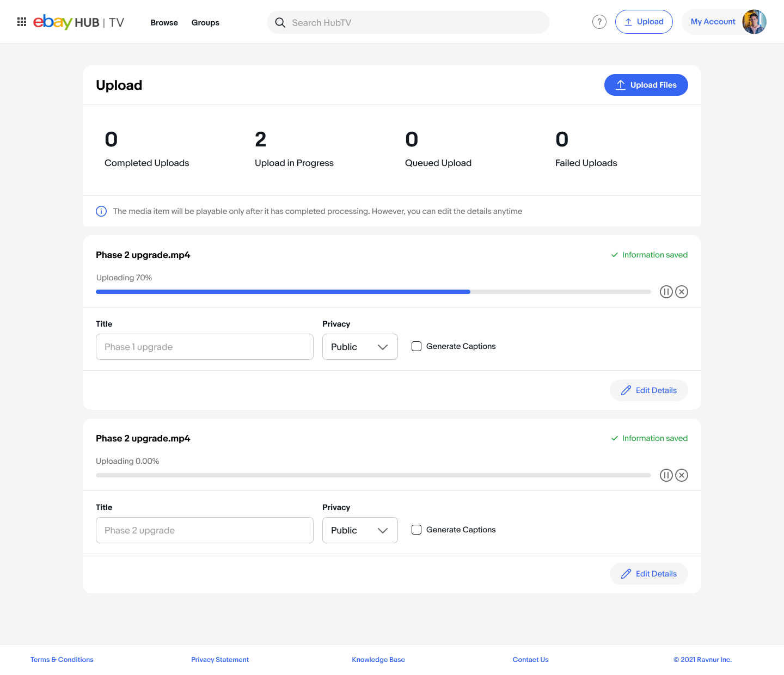
Task: Open Knowledge Base link
Action: tap(378, 660)
